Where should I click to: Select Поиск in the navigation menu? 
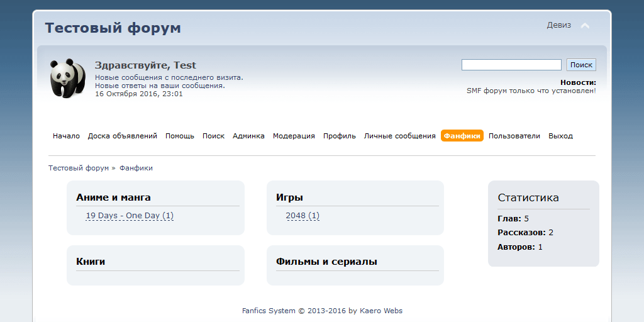click(213, 136)
